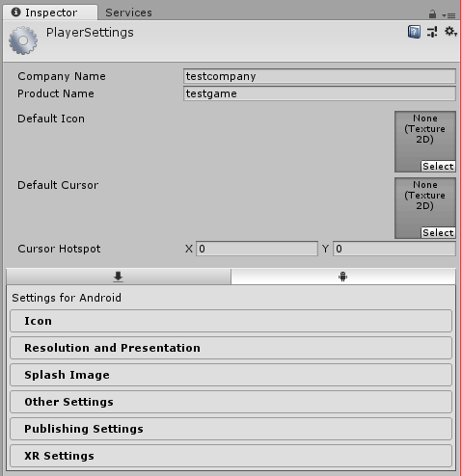The height and width of the screenshot is (476, 462).
Task: Click the Settings for Android label
Action: [67, 298]
